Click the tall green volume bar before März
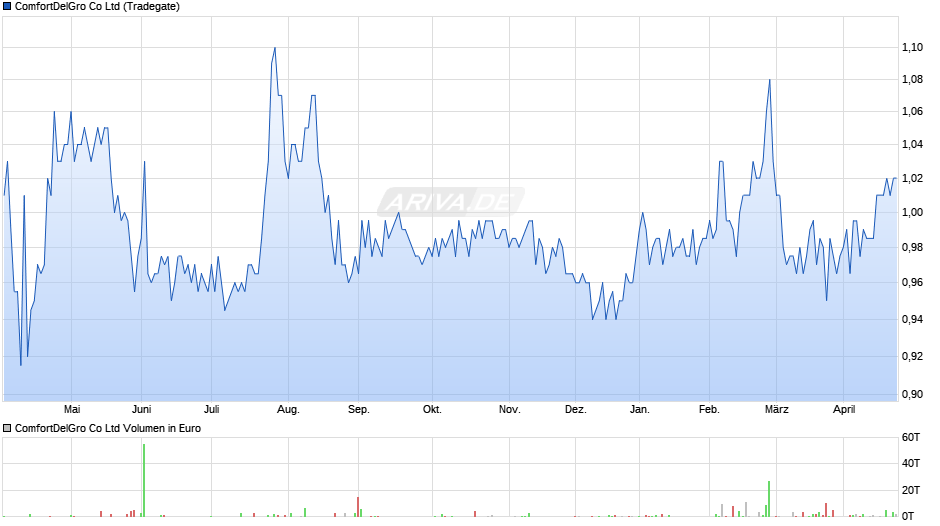The width and height of the screenshot is (940, 526). 769,499
